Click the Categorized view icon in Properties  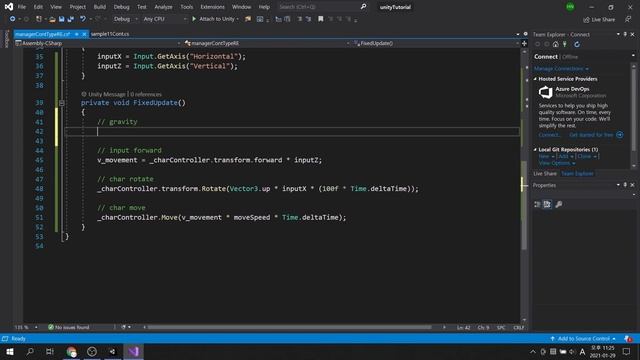(x=537, y=204)
